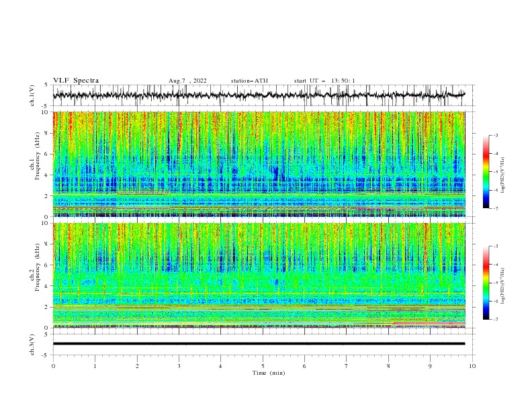
Task: Click the time axis tick label '3'
Action: tap(179, 366)
